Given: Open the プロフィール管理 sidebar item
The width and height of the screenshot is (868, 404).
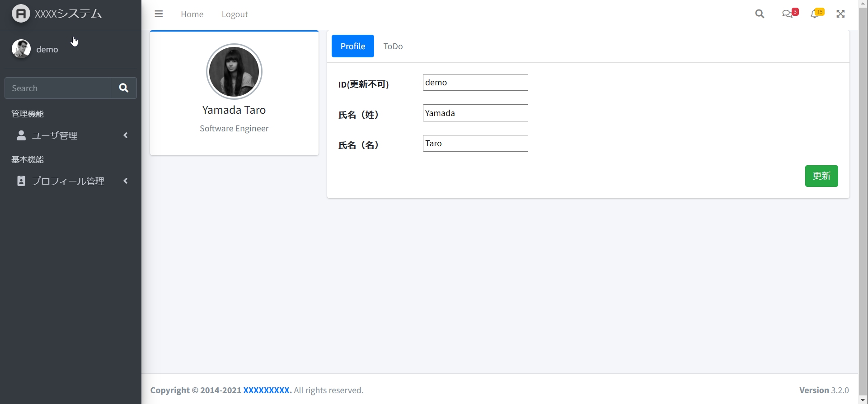Looking at the screenshot, I should point(68,181).
